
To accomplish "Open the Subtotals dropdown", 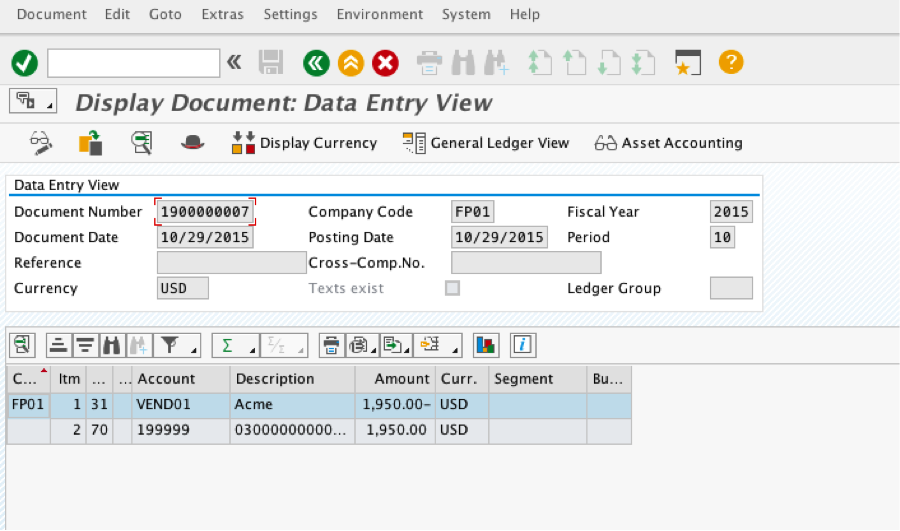I will 284,345.
